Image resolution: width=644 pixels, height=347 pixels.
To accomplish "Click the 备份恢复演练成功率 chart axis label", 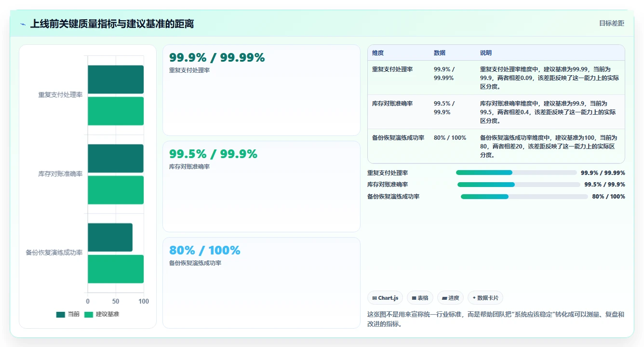I will tap(54, 253).
